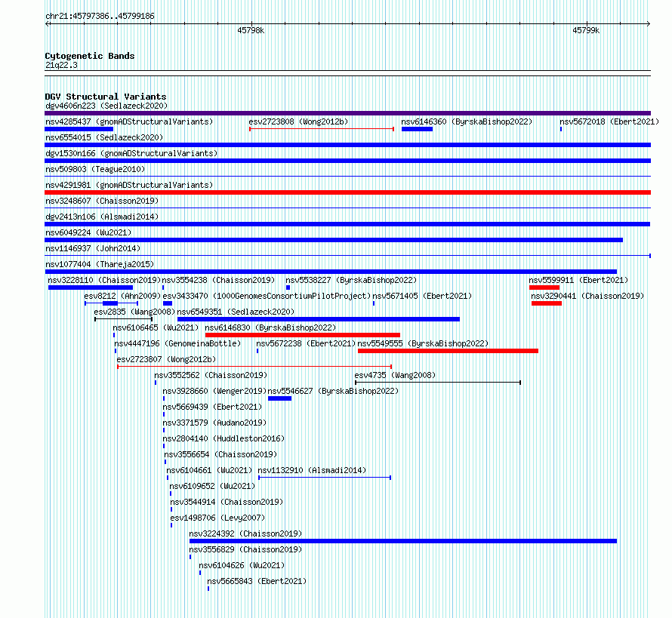Click the nsv3554238 (Chaisson2019) text
The height and width of the screenshot is (618, 672).
218,280
